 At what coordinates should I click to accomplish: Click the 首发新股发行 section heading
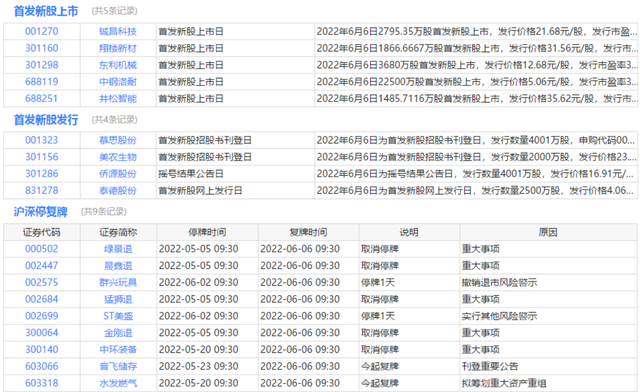tap(46, 120)
